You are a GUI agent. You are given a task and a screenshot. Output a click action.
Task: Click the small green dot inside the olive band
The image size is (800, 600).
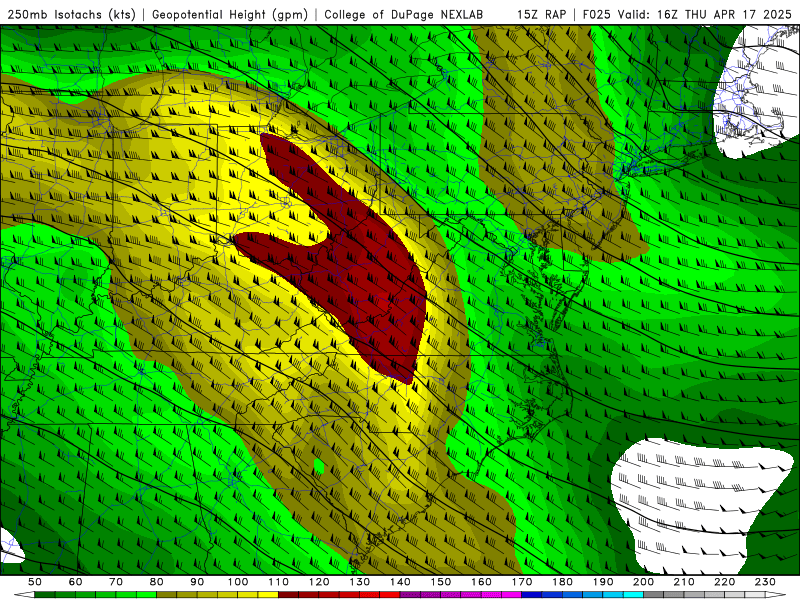(x=319, y=466)
